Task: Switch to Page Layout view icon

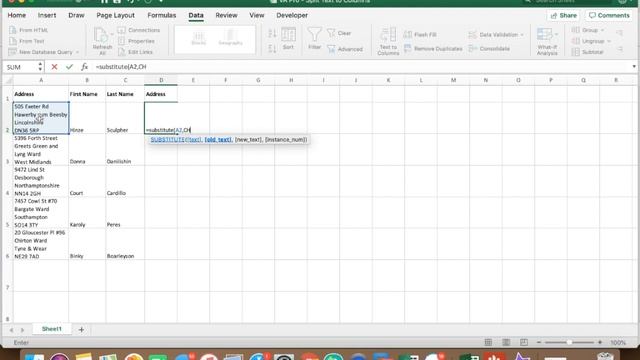Action: pos(506,342)
